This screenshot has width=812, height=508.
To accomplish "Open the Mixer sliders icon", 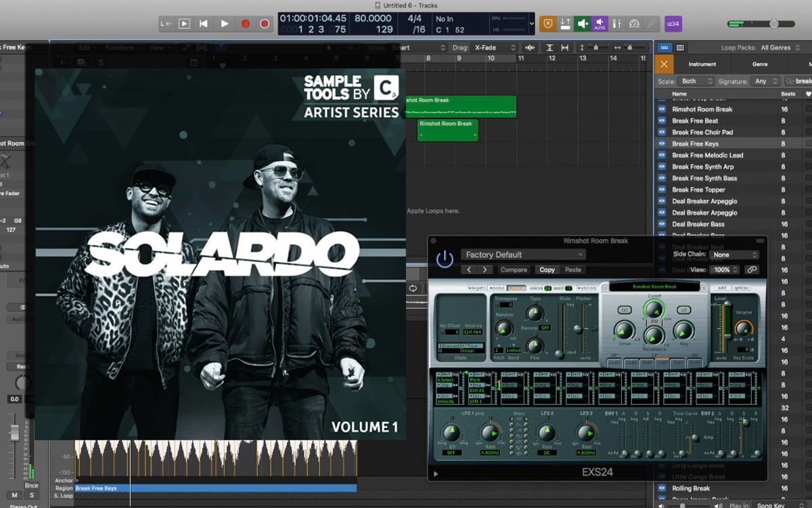I will tap(616, 24).
